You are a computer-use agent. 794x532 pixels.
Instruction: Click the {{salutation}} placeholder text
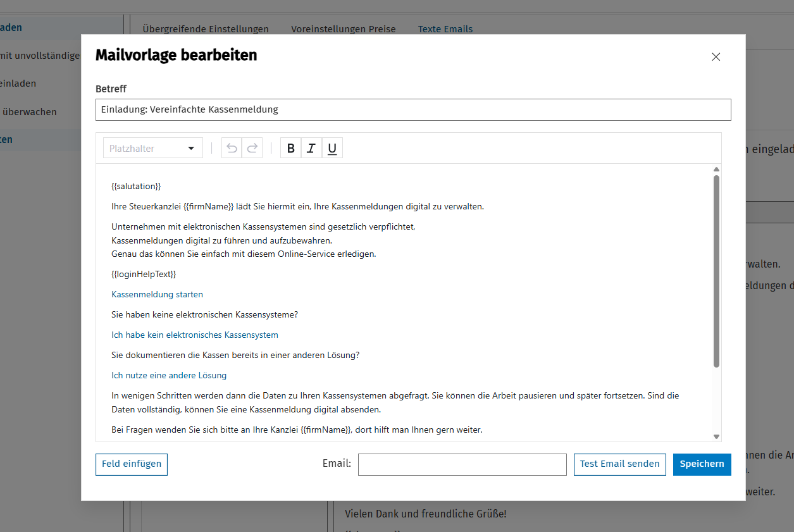click(x=136, y=187)
